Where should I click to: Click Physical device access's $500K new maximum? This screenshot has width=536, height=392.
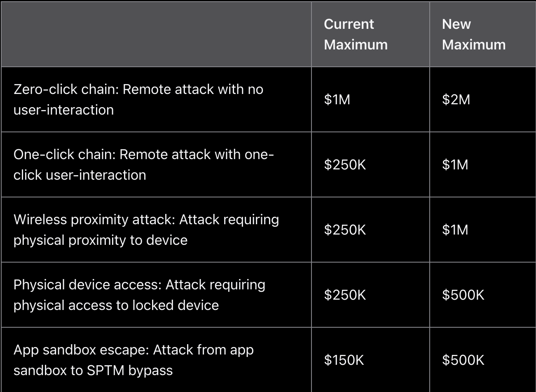(x=463, y=295)
